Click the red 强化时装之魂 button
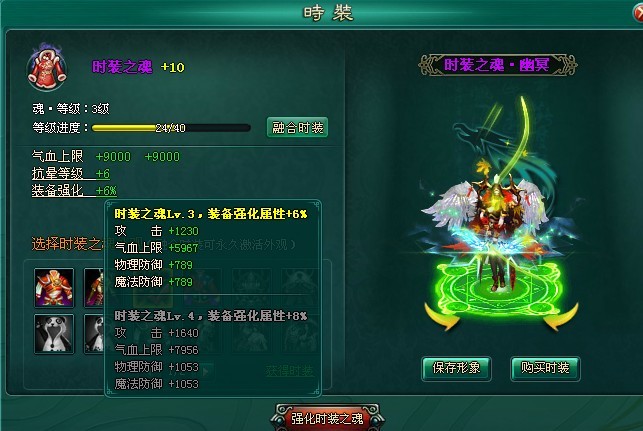This screenshot has height=431, width=643. click(x=327, y=418)
